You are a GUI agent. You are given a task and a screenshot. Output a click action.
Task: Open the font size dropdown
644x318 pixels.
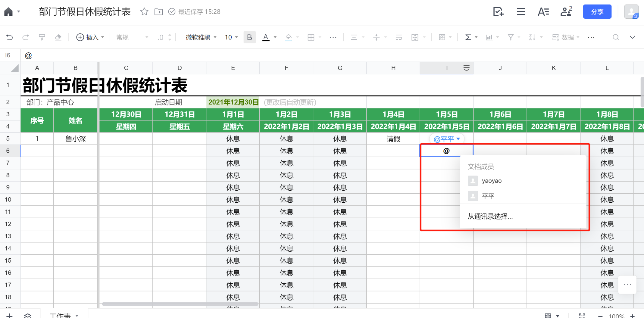(x=231, y=37)
